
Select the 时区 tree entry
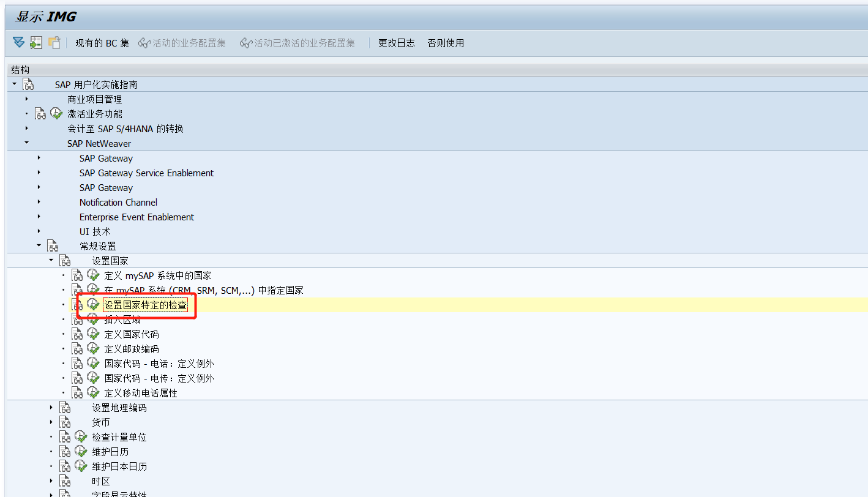[100, 480]
